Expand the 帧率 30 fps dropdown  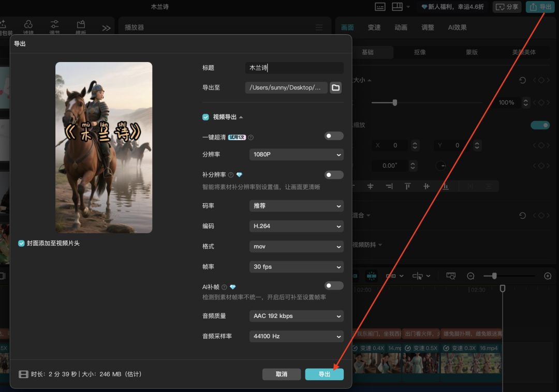pos(296,267)
